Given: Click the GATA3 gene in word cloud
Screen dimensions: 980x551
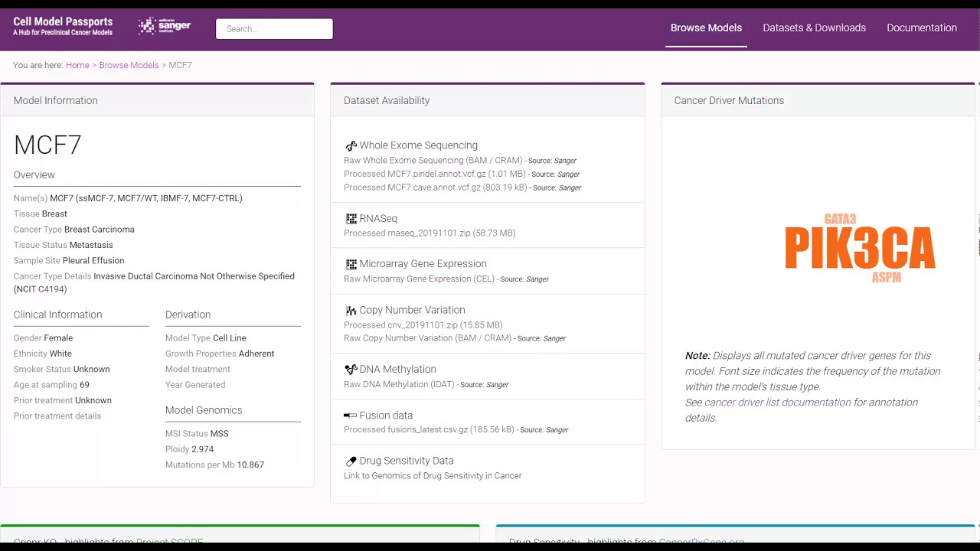Looking at the screenshot, I should [840, 219].
